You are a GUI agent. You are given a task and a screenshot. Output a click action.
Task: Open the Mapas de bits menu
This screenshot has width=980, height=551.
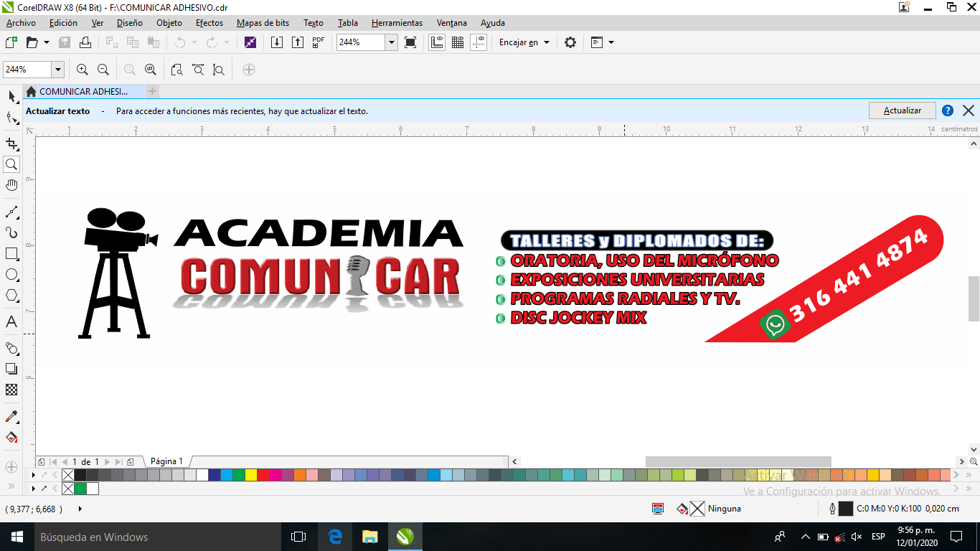pyautogui.click(x=263, y=23)
